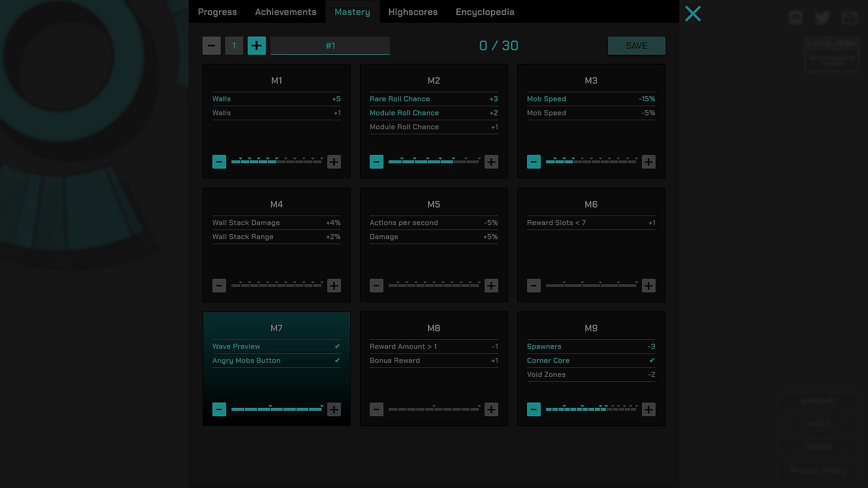Increment the mastery preset number

click(256, 46)
